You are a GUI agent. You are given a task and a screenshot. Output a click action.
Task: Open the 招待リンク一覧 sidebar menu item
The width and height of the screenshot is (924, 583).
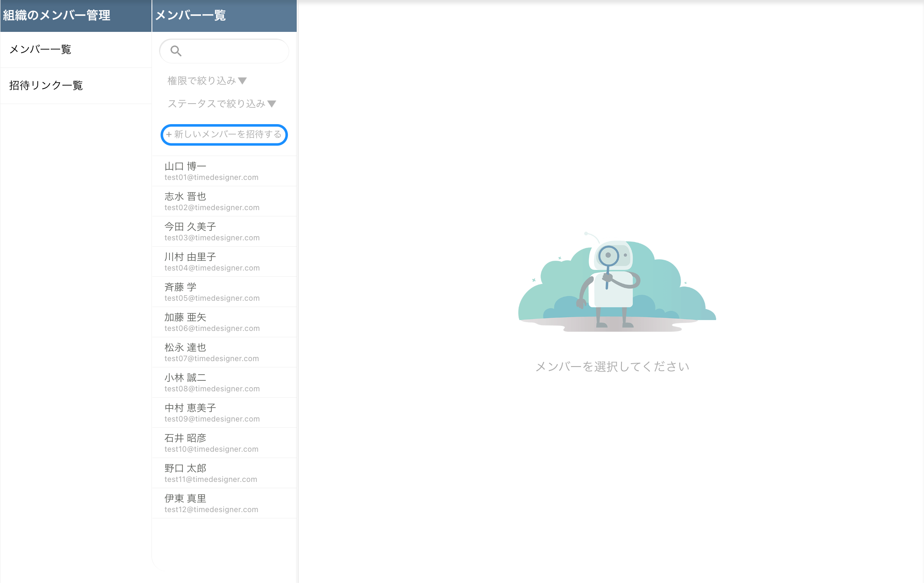click(x=76, y=86)
